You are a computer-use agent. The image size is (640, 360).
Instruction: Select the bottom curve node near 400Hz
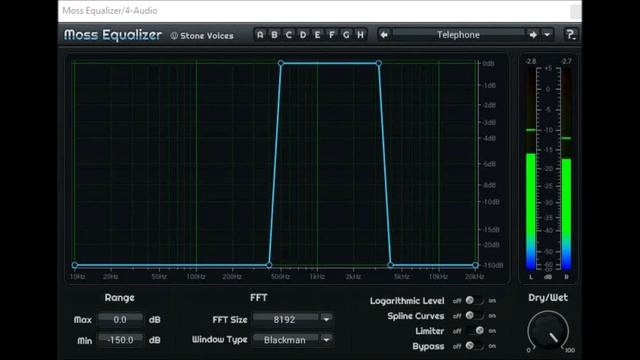pyautogui.click(x=269, y=265)
